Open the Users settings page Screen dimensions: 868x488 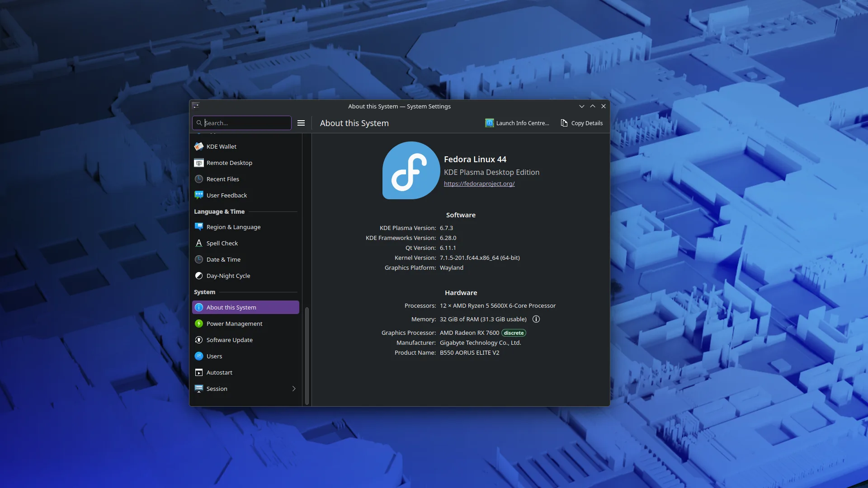point(245,356)
